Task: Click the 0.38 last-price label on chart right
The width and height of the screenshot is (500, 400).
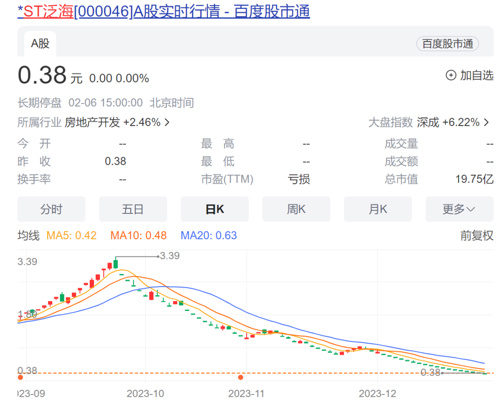Action: pyautogui.click(x=430, y=372)
